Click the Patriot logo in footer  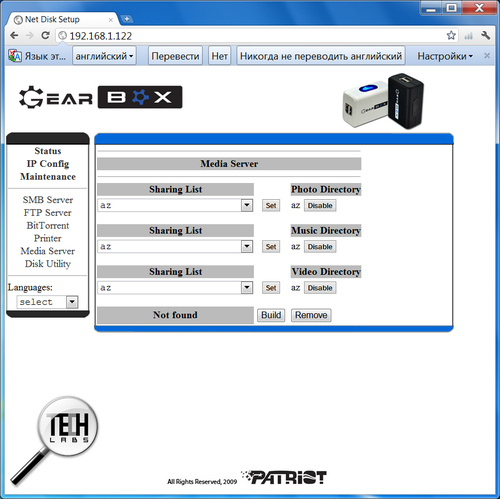pyautogui.click(x=284, y=477)
